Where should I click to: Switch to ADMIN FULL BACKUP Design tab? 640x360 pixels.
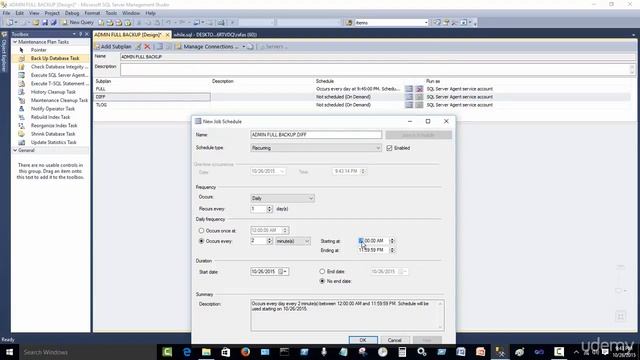[128, 35]
